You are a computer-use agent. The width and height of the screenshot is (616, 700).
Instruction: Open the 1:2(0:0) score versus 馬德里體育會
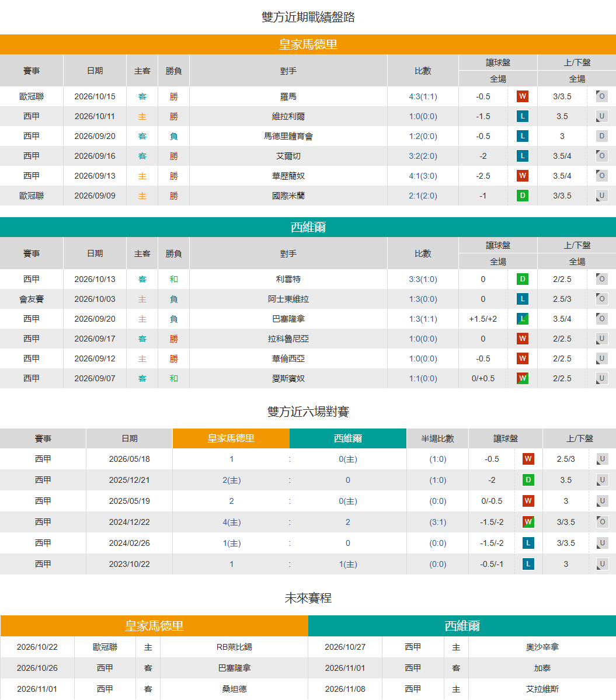pos(423,136)
